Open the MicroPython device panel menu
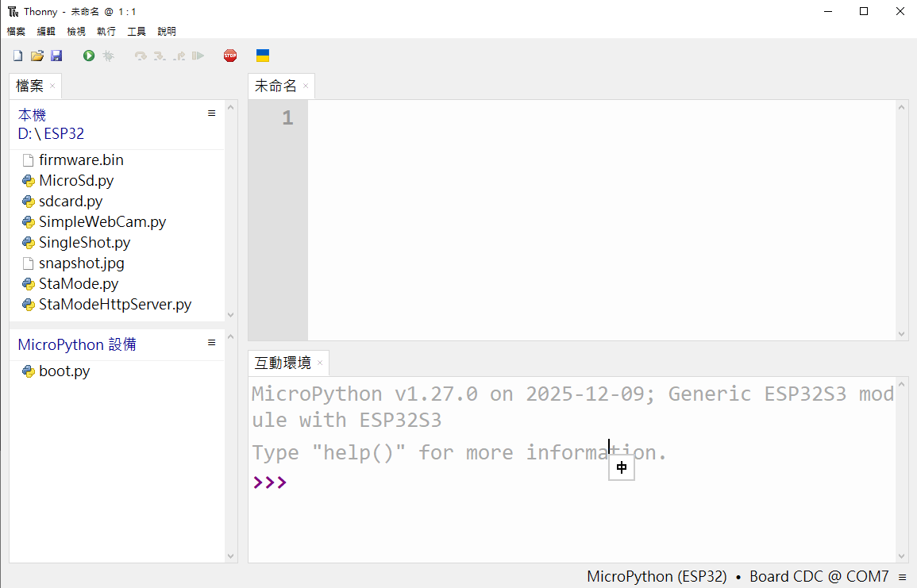Screen dimensions: 917x588 211,343
